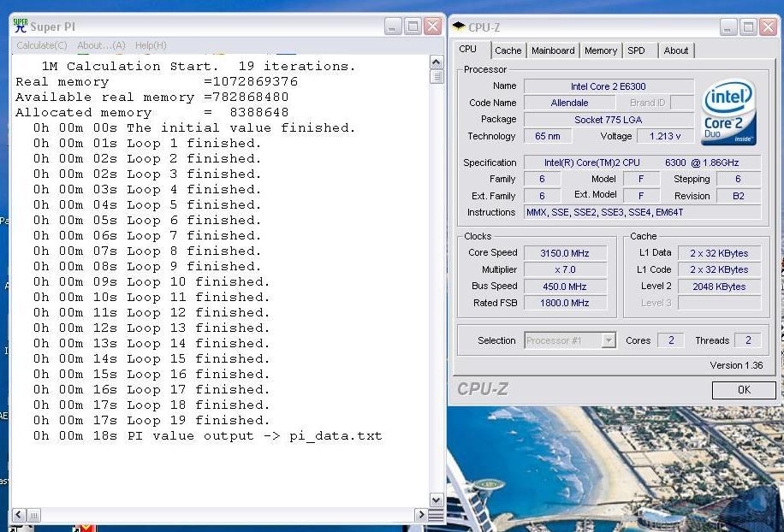Click the Threads value field
This screenshot has height=532, width=784.
pyautogui.click(x=748, y=340)
